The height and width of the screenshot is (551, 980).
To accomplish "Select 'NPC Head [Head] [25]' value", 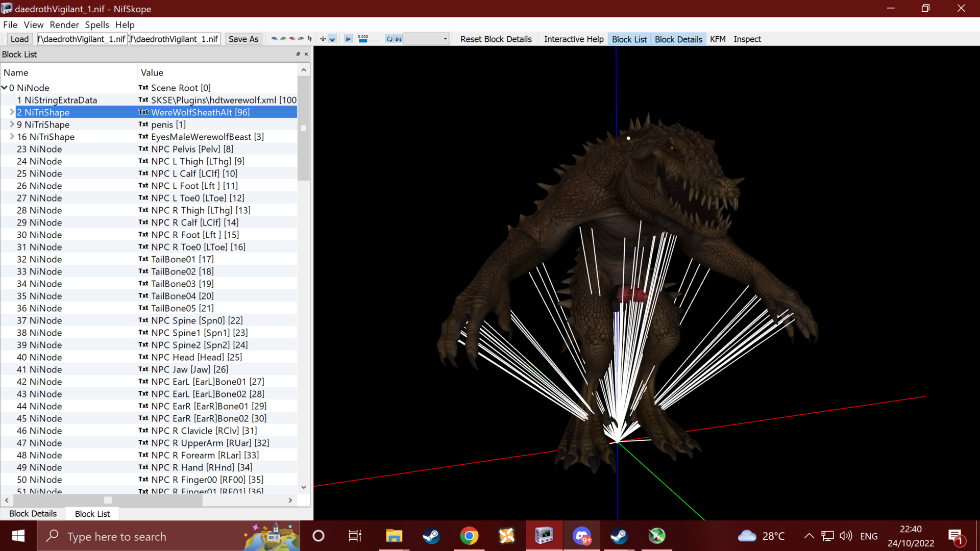I will [197, 357].
